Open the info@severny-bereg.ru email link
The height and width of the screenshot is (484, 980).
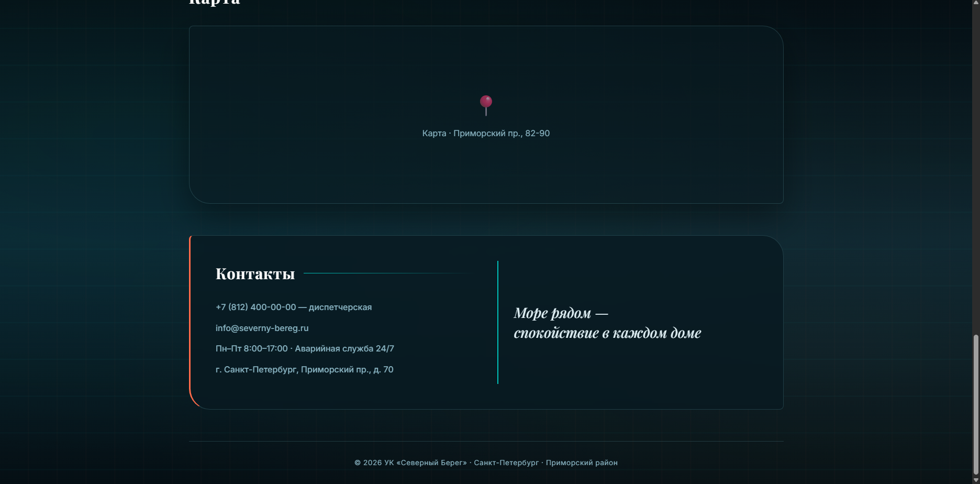tap(262, 328)
